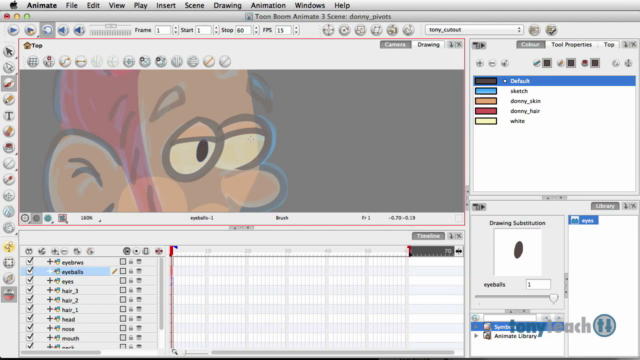Select the Eraser tool
The image size is (640, 360).
click(x=9, y=132)
